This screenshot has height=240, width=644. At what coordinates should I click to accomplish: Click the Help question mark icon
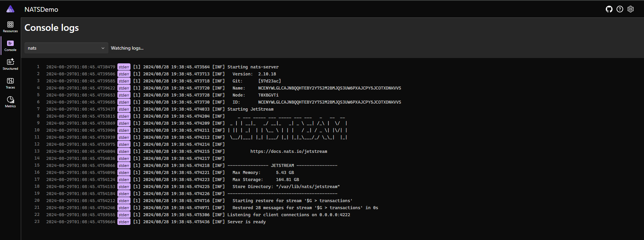(620, 9)
